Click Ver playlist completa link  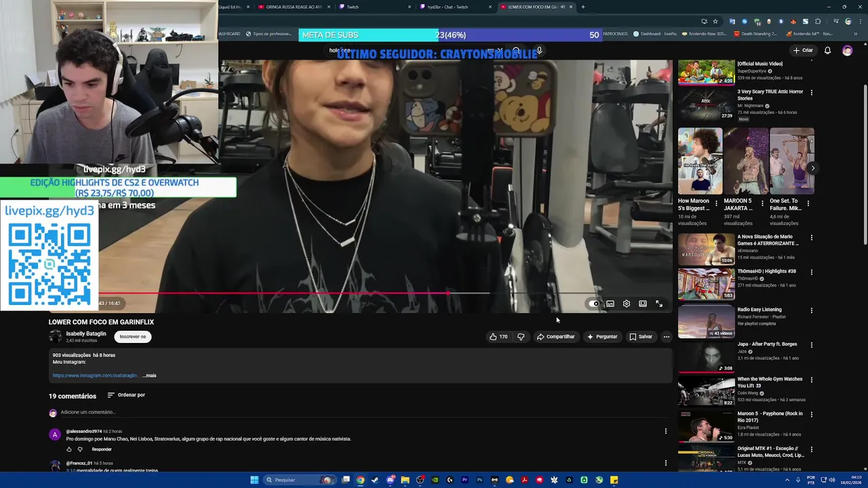756,324
